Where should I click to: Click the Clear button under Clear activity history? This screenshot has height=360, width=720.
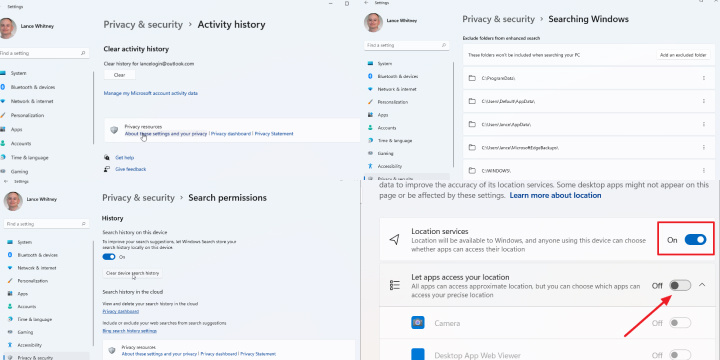(119, 75)
